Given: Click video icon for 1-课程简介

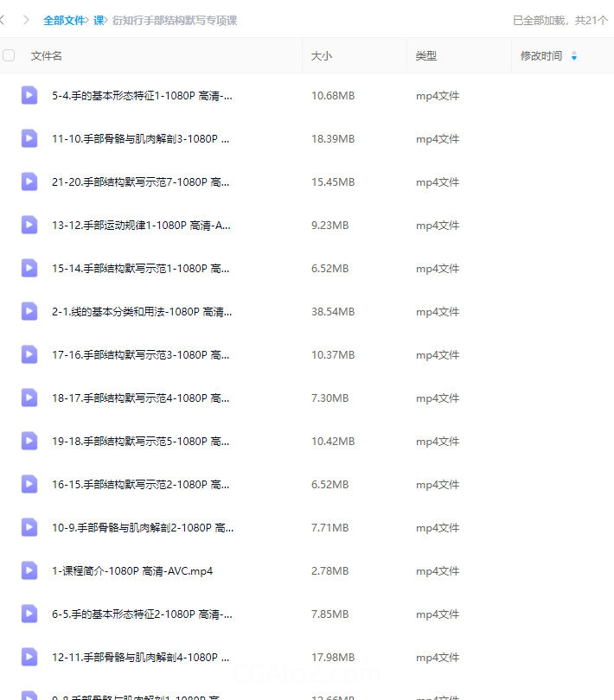Looking at the screenshot, I should pos(29,570).
